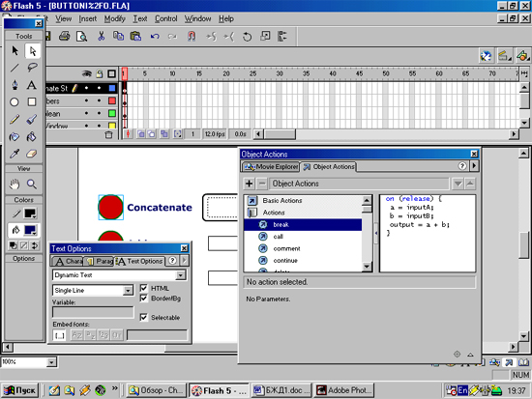The width and height of the screenshot is (532, 399).
Task: Pick the Rectangle tool
Action: pyautogui.click(x=32, y=102)
